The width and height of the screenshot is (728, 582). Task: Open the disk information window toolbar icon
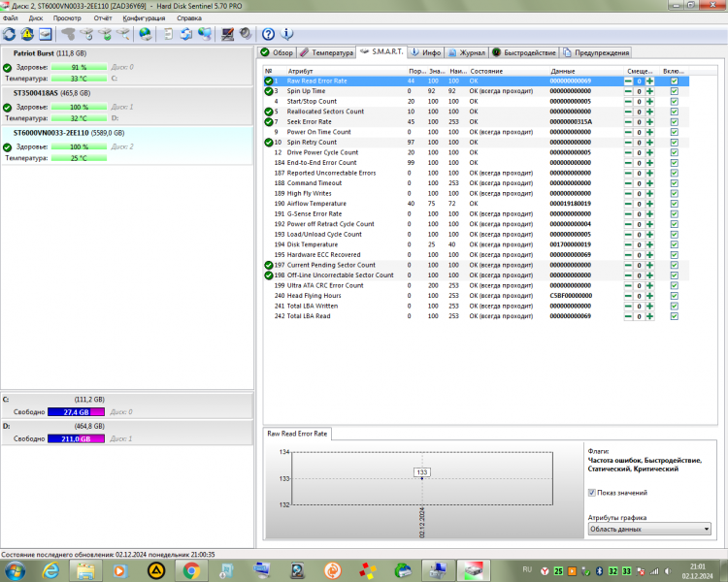pyautogui.click(x=45, y=34)
